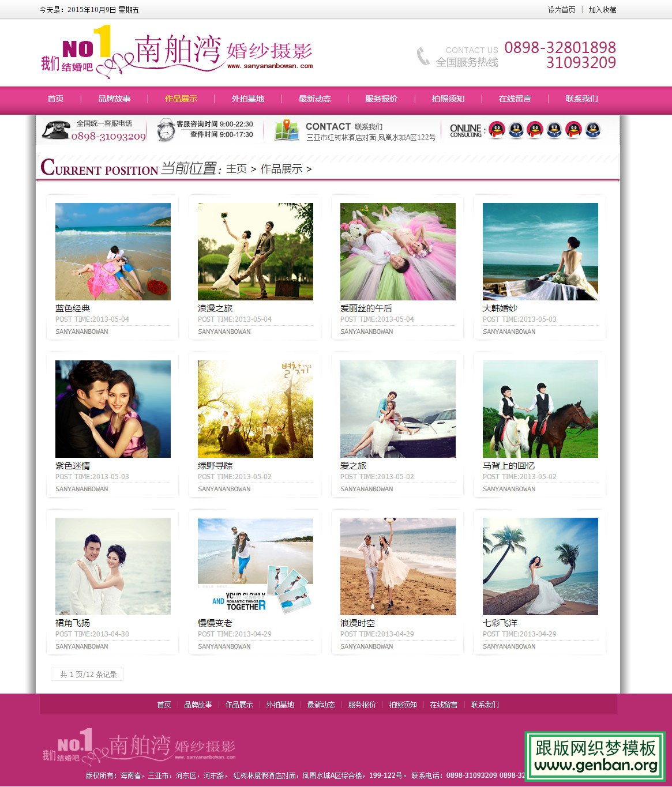Image resolution: width=672 pixels, height=787 pixels.
Task: Go to 外拍基地 in the main navigation
Action: click(x=247, y=99)
